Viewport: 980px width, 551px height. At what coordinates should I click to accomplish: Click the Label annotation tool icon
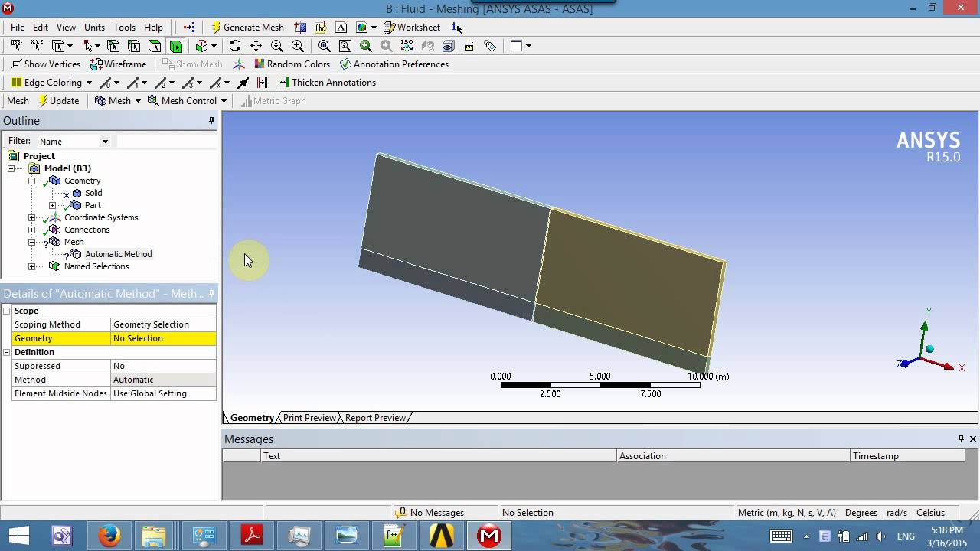[x=321, y=27]
